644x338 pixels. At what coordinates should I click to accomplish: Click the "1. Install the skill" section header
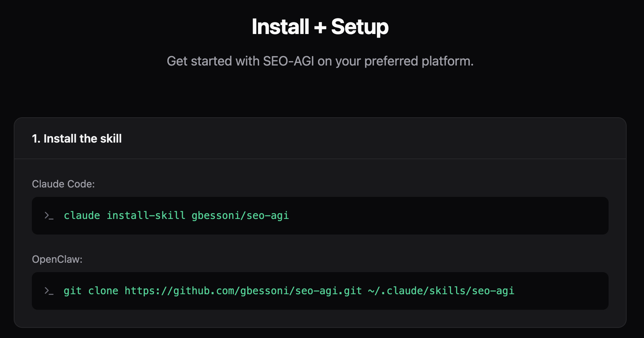point(77,139)
